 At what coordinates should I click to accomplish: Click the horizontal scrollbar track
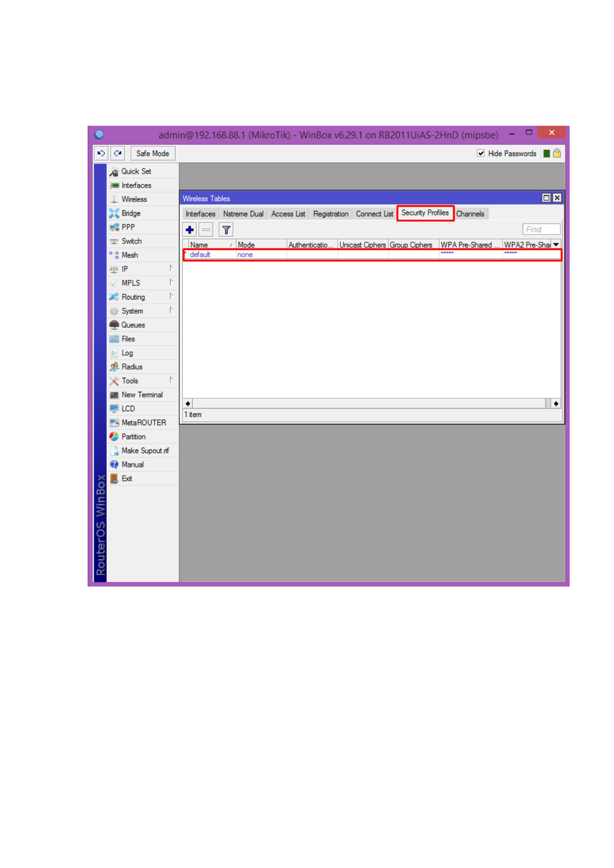coord(369,404)
